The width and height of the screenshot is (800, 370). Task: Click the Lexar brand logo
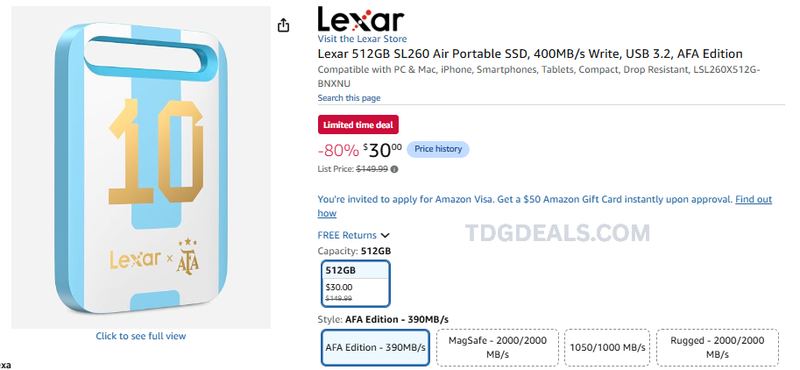click(361, 19)
